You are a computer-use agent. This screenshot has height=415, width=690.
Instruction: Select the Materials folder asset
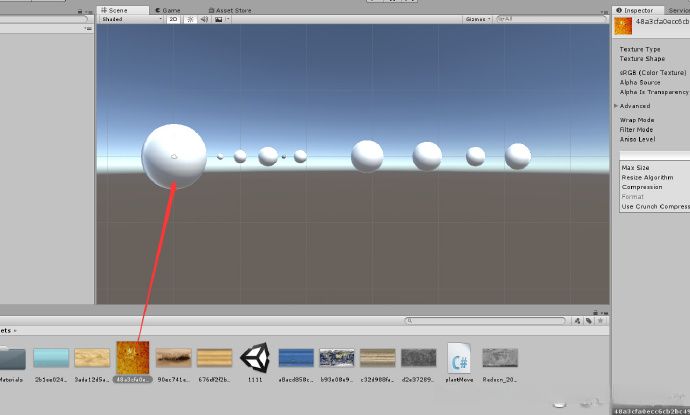pos(11,363)
